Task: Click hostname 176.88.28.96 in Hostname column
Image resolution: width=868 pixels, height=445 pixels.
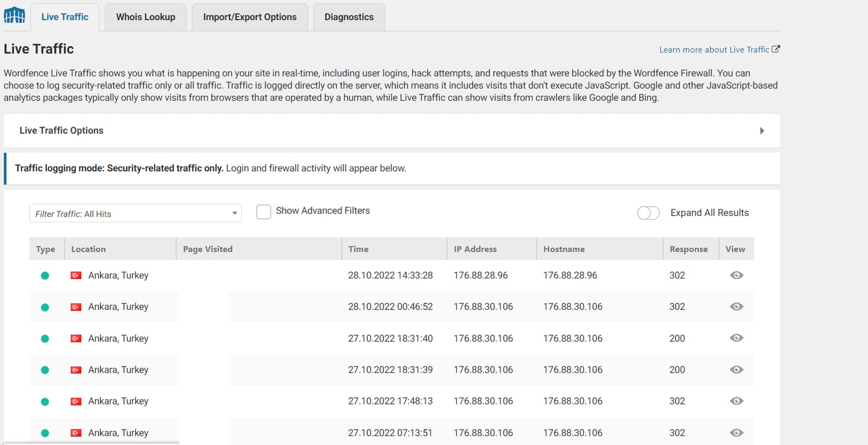Action: pyautogui.click(x=570, y=275)
